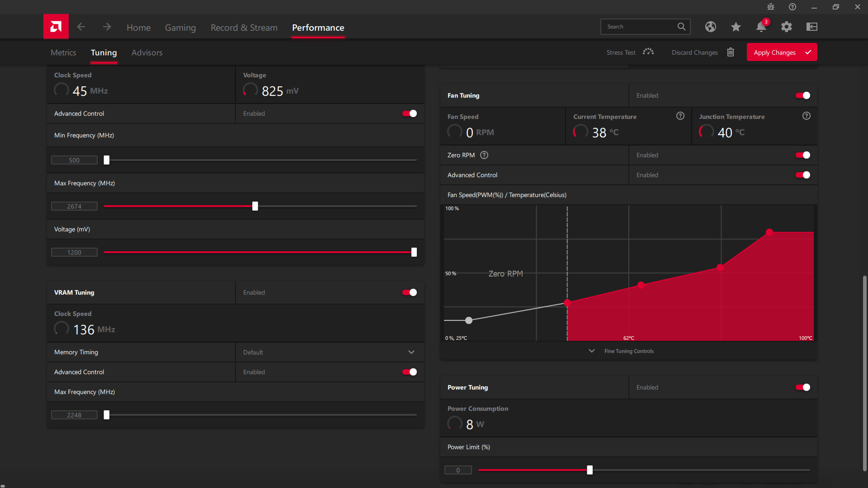Open favorites star icon
868x488 pixels.
click(736, 27)
